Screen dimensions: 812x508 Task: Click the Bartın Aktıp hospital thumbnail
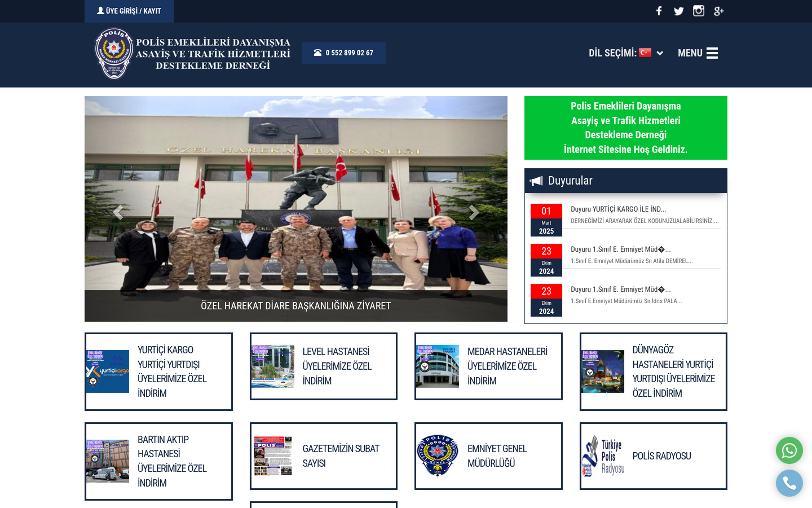pos(108,461)
